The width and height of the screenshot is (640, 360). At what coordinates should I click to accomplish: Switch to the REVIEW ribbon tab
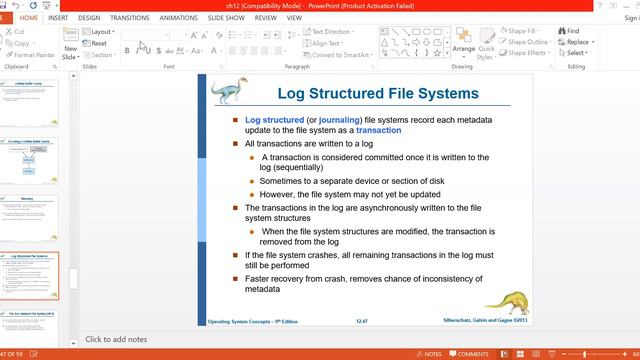tap(266, 18)
